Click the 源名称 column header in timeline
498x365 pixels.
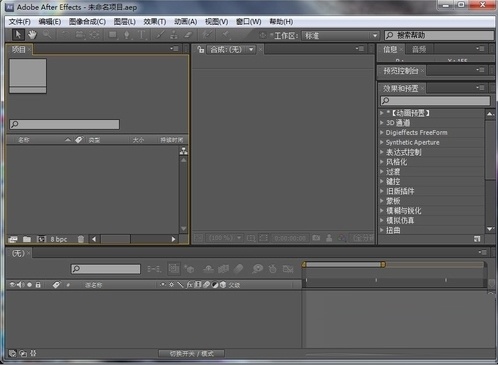94,285
